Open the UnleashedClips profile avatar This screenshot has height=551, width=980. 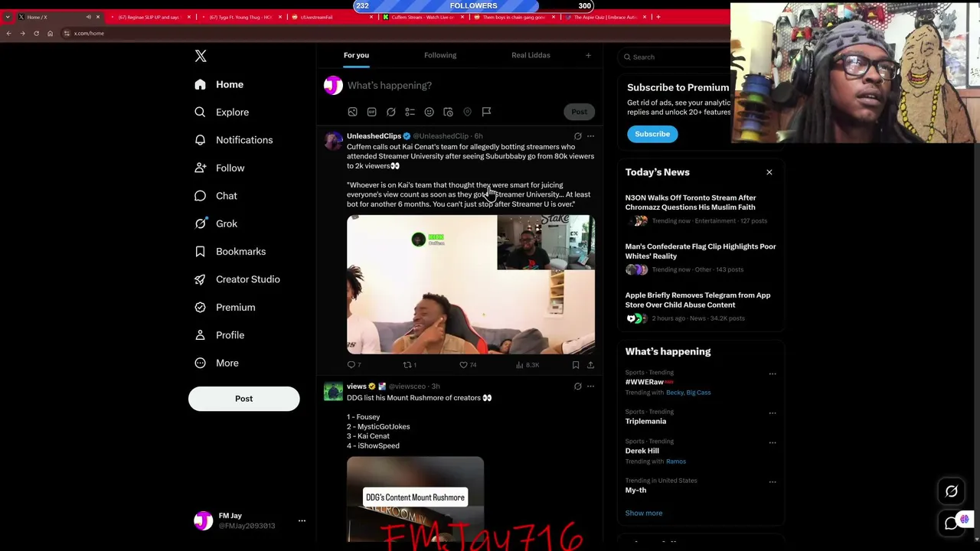point(333,141)
